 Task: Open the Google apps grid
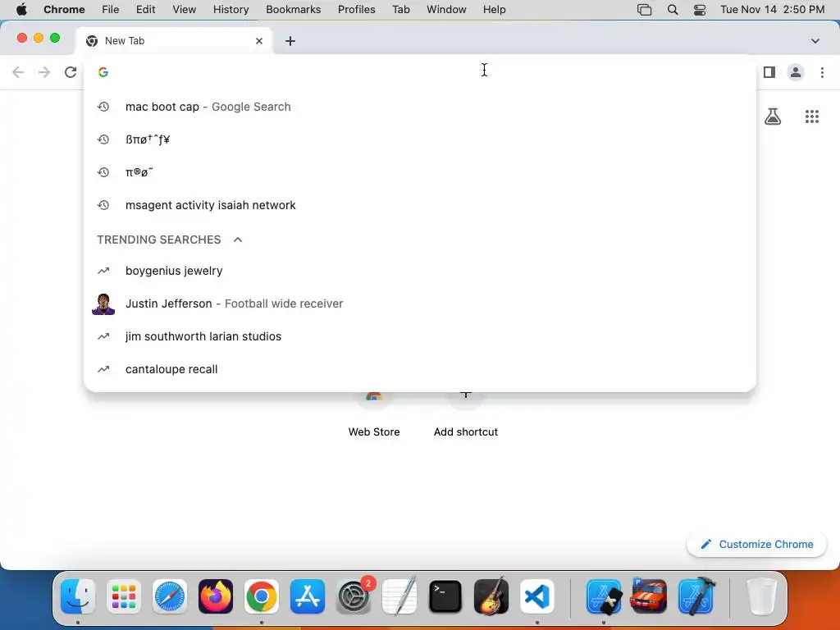[x=812, y=116]
